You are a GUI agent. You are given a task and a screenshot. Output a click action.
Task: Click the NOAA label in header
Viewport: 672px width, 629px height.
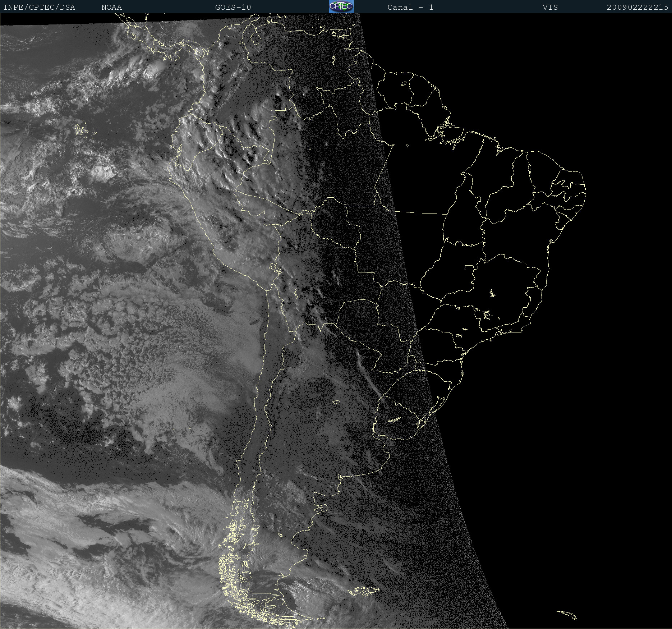pos(112,8)
